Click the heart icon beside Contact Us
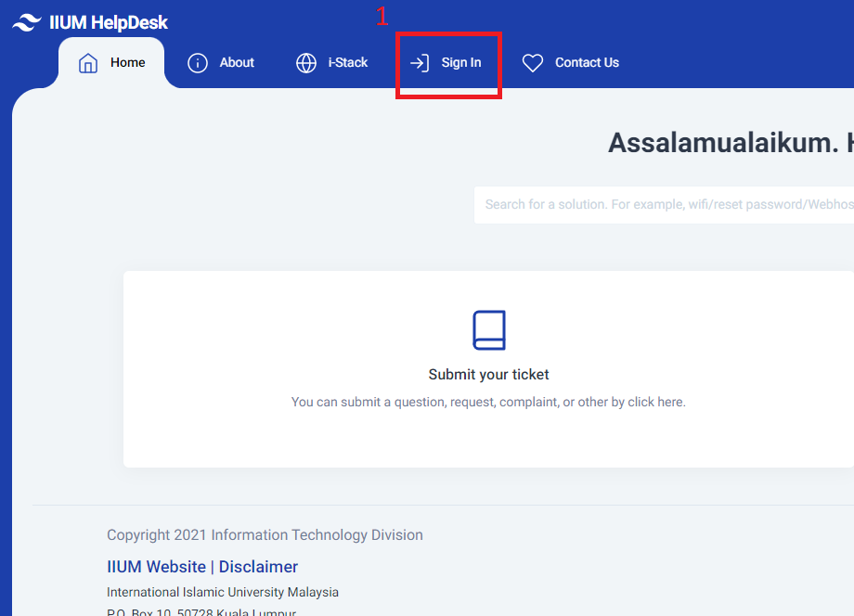Image resolution: width=854 pixels, height=616 pixels. (x=532, y=63)
